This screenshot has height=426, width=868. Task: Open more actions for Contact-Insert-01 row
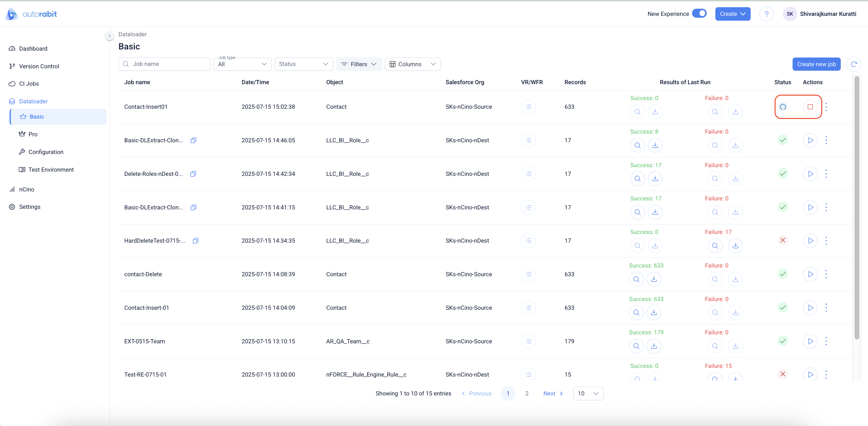[826, 308]
